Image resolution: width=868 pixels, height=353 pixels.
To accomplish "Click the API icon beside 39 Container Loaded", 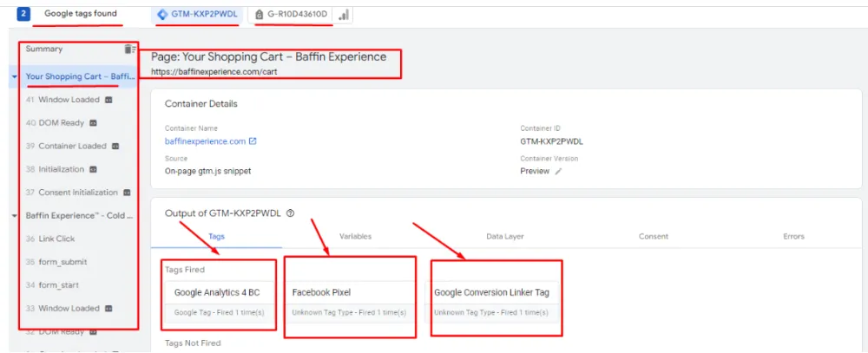I will [115, 147].
